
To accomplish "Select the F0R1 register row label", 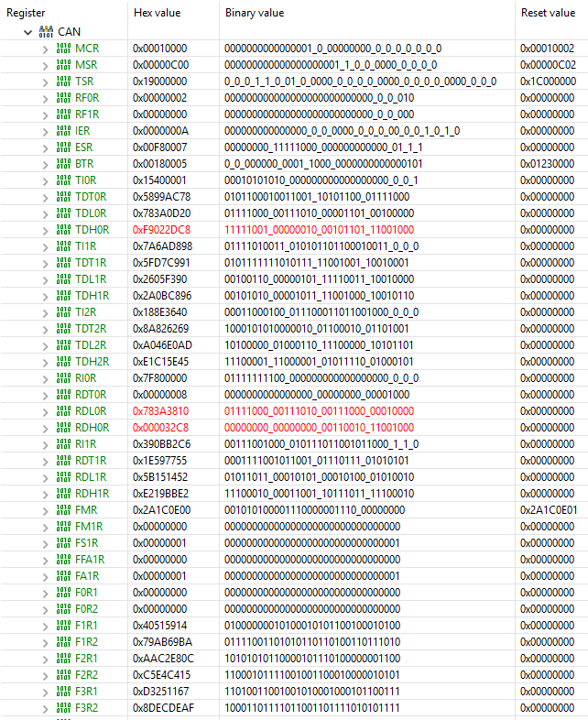I will 87,593.
